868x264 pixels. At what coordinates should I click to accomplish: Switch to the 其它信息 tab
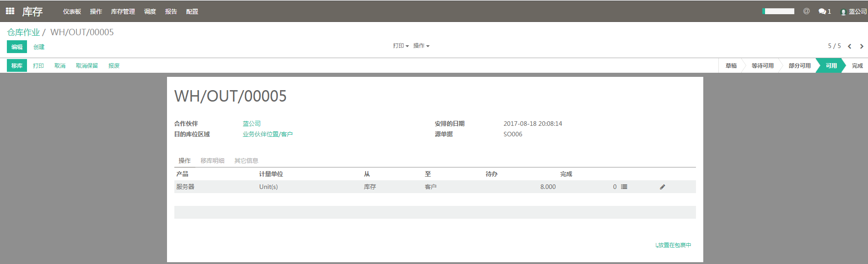coord(246,161)
